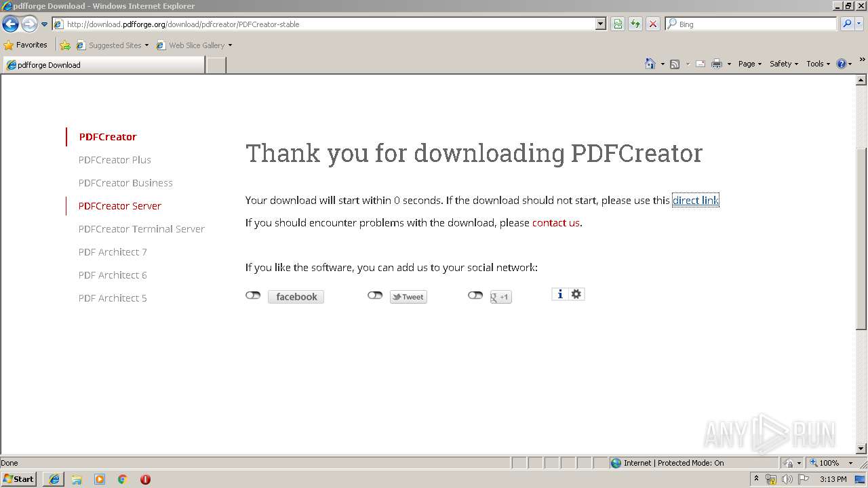The height and width of the screenshot is (488, 868).
Task: Click the vertical scrollbar up arrow
Action: pos(861,80)
